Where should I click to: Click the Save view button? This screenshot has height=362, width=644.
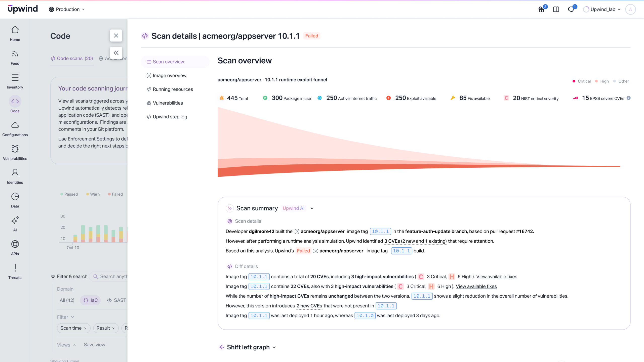[x=94, y=345]
